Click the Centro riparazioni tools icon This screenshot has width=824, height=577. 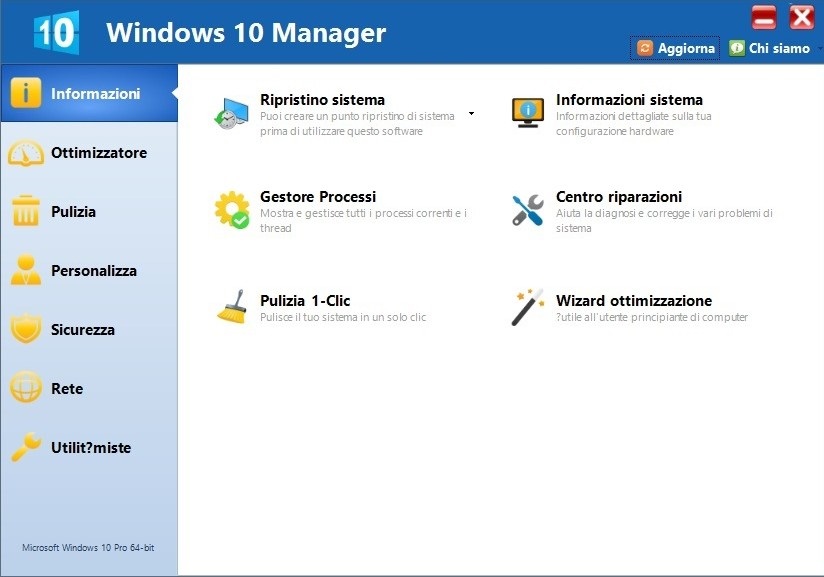coord(528,210)
